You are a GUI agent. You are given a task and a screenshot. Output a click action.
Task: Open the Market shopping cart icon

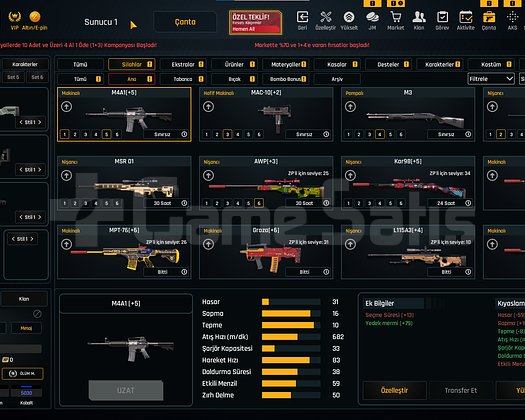(395, 20)
